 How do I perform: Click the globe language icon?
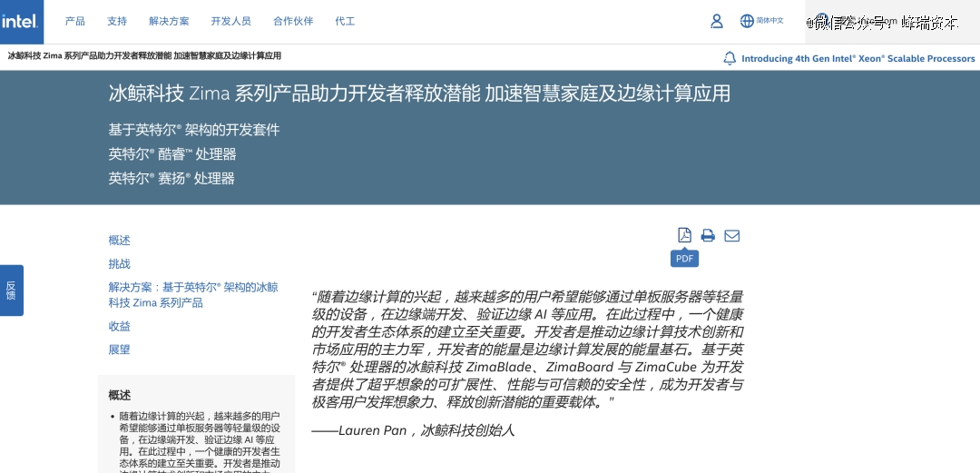click(x=747, y=21)
